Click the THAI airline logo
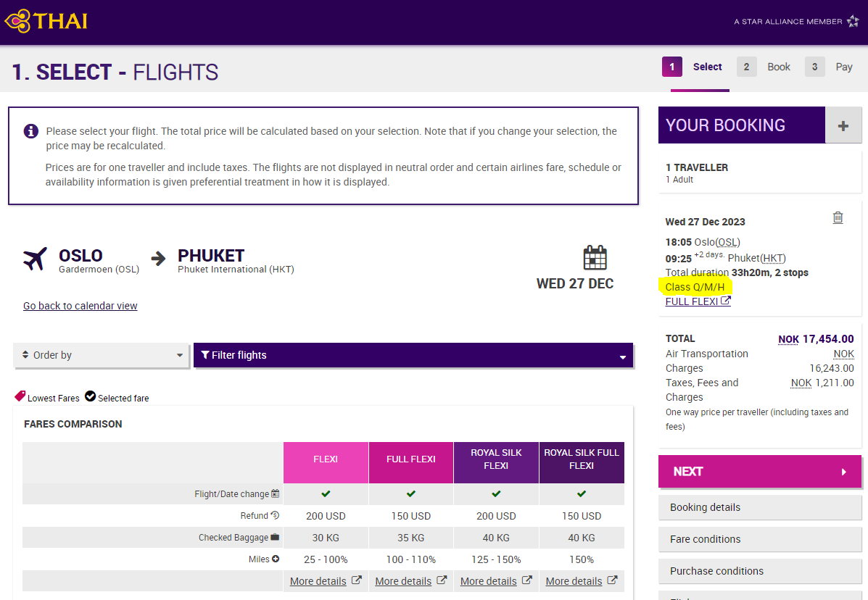 pos(46,21)
